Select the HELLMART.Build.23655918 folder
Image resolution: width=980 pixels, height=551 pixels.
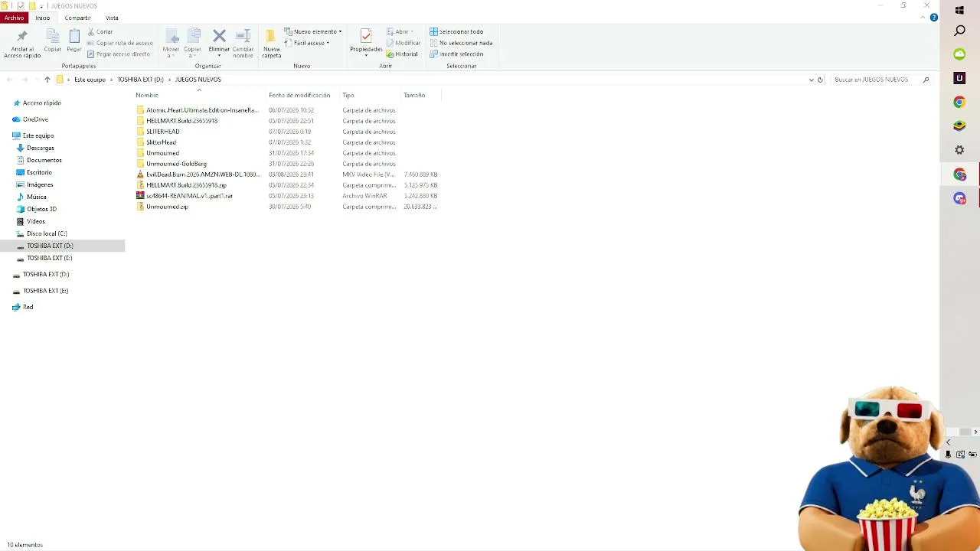177,121
